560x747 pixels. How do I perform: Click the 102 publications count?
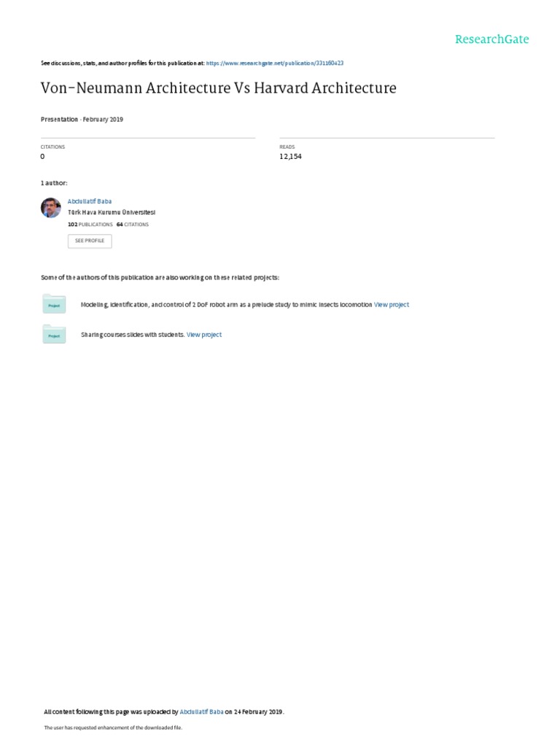[x=90, y=225]
